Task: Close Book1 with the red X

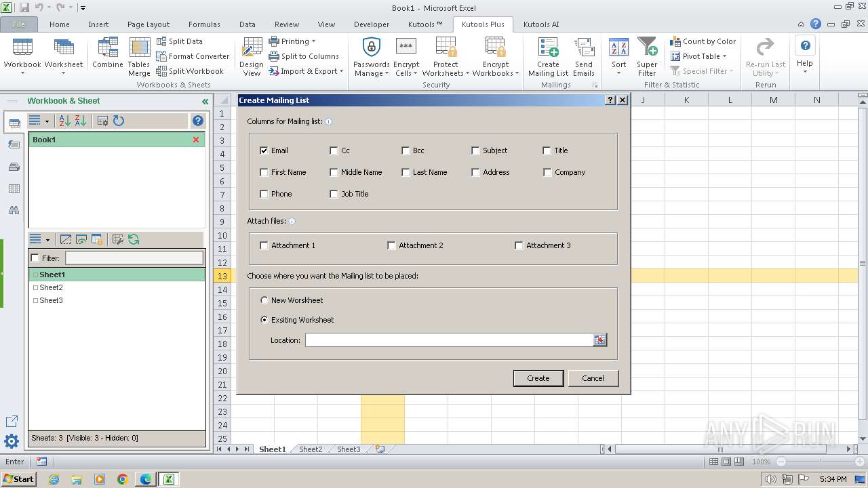Action: click(x=196, y=140)
